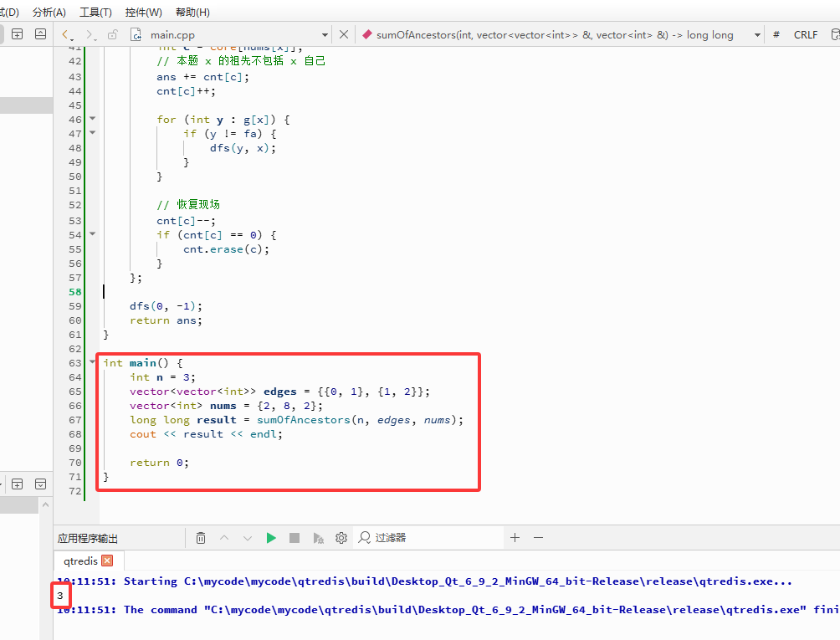The image size is (840, 640).
Task: Click the 'The command' finished output line
Action: point(448,610)
